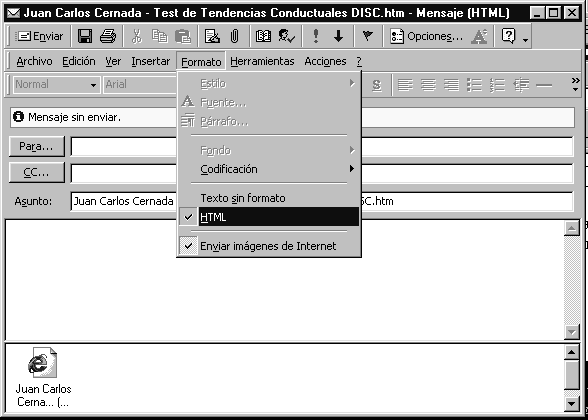The height and width of the screenshot is (420, 588).
Task: Click the Mensaje sin enviar info bar
Action: click(x=292, y=117)
